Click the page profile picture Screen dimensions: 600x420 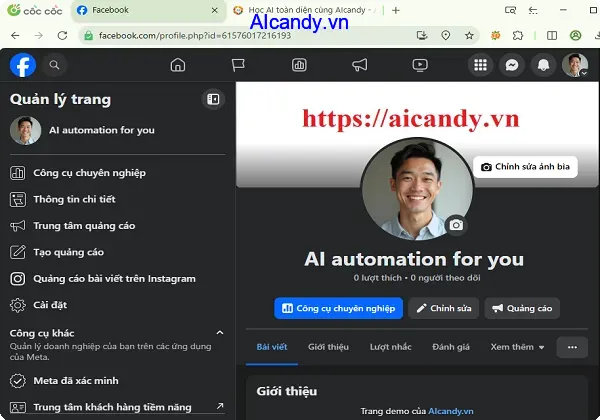[417, 189]
